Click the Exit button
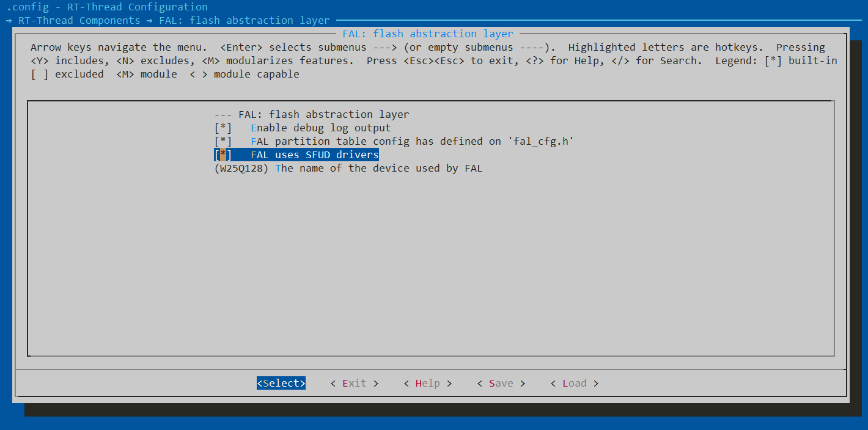 (355, 383)
